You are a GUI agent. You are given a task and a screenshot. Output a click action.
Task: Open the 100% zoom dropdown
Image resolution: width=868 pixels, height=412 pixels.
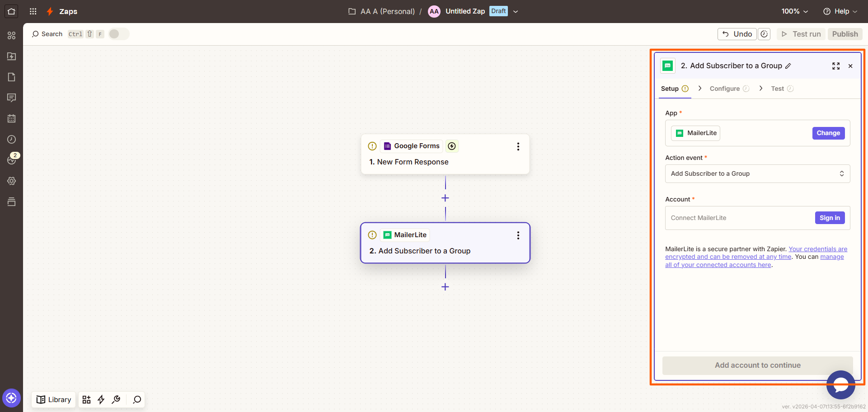pos(795,11)
